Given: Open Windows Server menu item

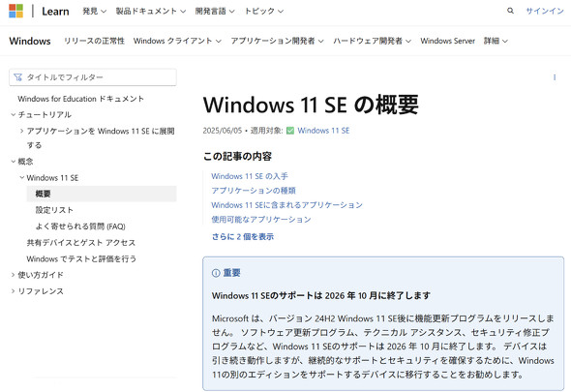Looking at the screenshot, I should pyautogui.click(x=447, y=41).
